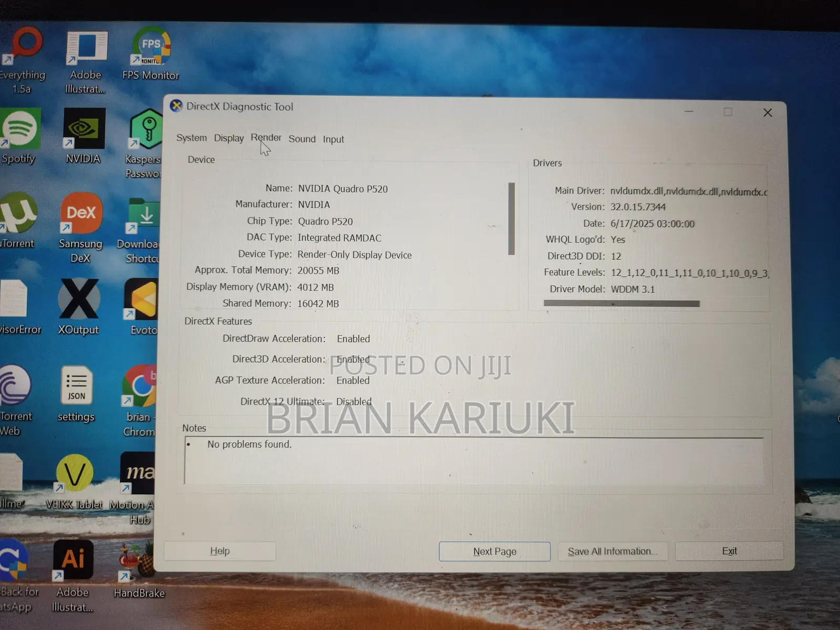Select the Manufacturer value 'NVIDIA' in Device section
The height and width of the screenshot is (630, 840).
[314, 205]
